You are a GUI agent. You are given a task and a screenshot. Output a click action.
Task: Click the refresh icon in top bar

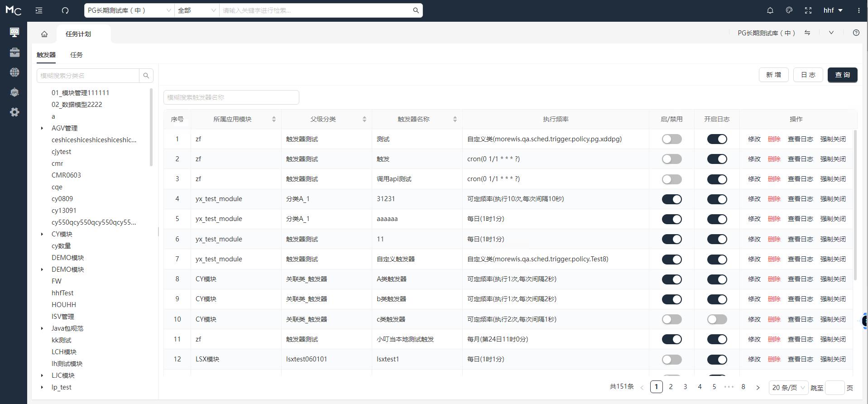pyautogui.click(x=65, y=10)
